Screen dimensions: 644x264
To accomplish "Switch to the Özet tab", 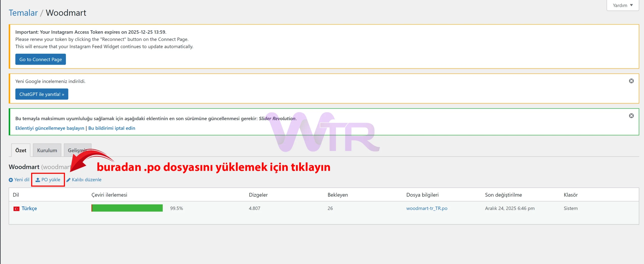I will [21, 150].
